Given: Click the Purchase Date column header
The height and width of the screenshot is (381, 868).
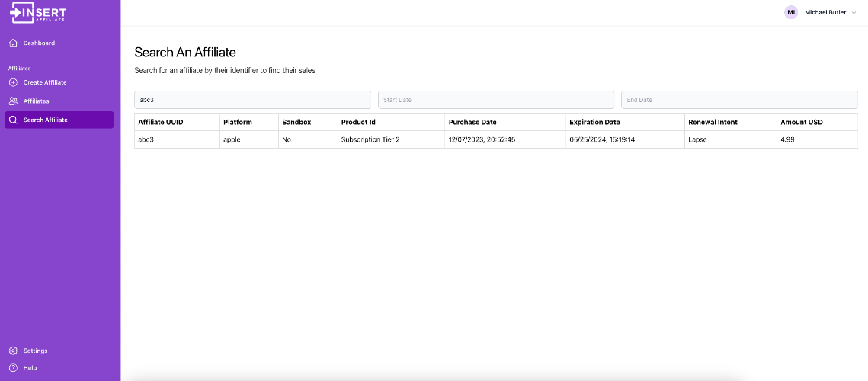Looking at the screenshot, I should point(472,122).
